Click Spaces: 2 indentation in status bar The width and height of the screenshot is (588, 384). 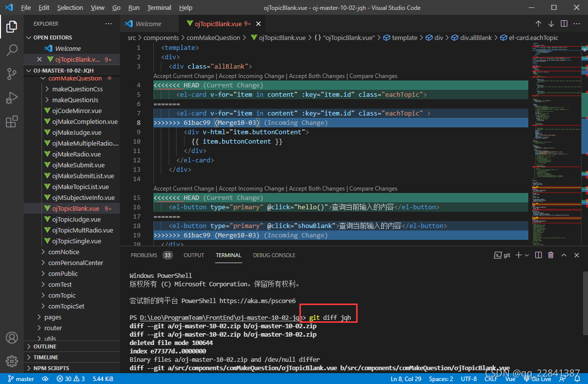(x=441, y=379)
